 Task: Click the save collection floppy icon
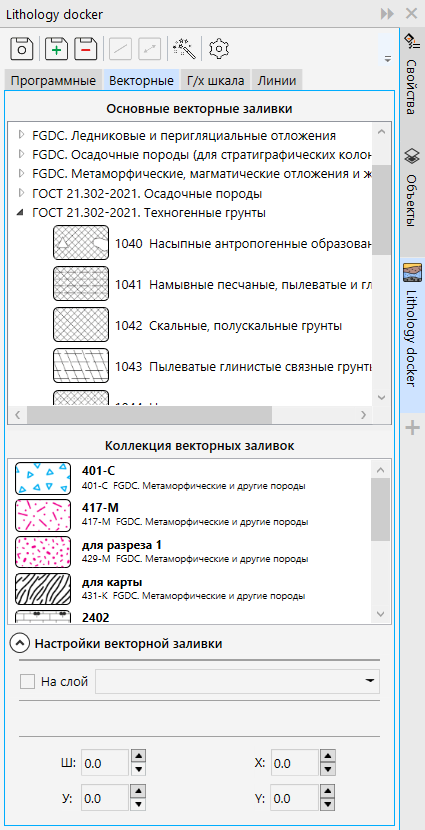point(22,48)
